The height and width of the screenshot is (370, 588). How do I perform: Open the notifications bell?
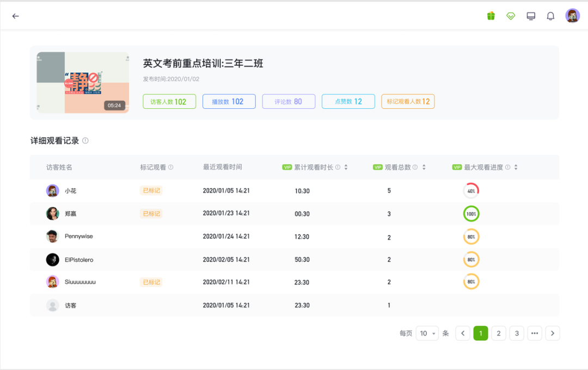550,16
